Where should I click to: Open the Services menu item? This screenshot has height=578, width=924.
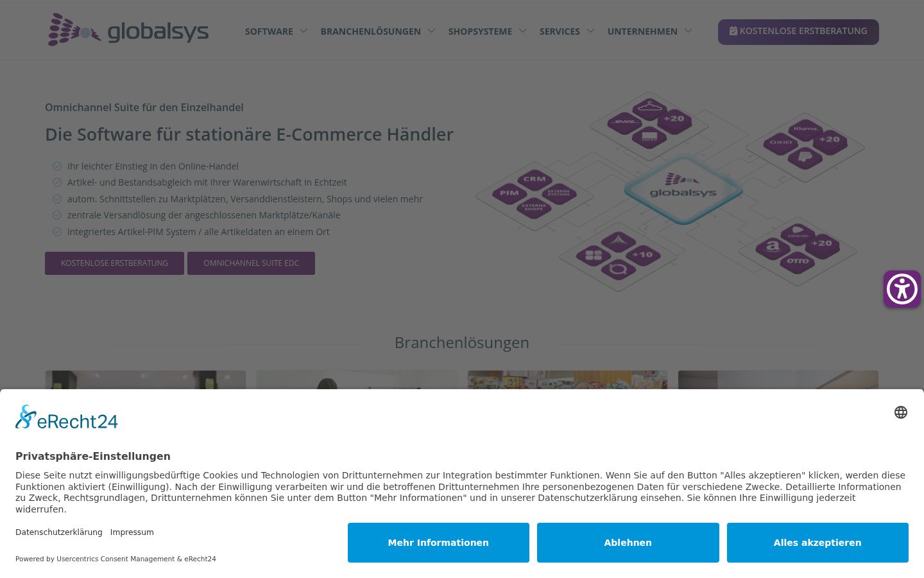point(560,31)
